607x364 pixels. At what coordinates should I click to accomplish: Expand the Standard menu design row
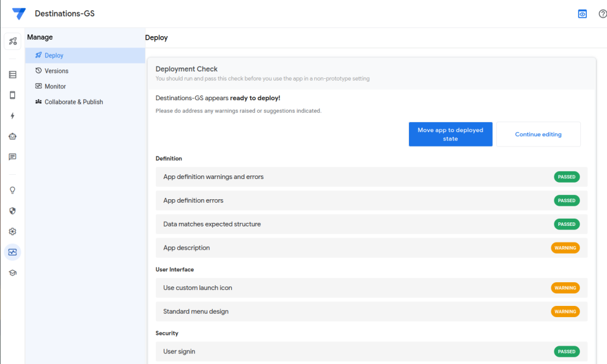pyautogui.click(x=372, y=311)
